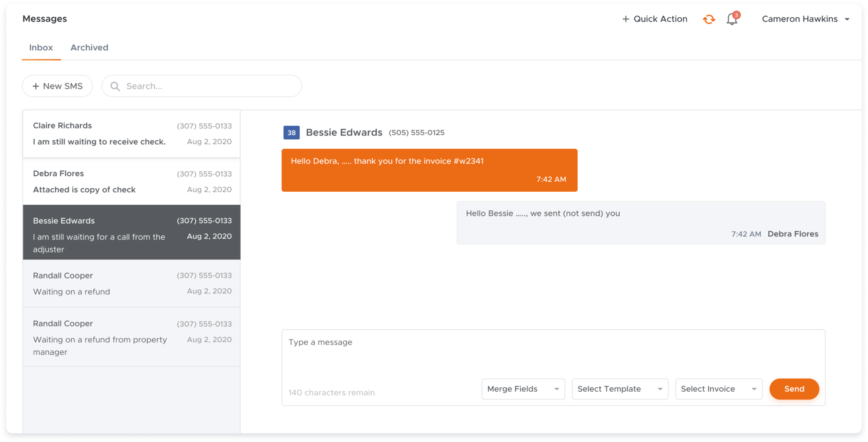The height and width of the screenshot is (442, 868).
Task: Open Claire Richards conversation
Action: point(132,134)
